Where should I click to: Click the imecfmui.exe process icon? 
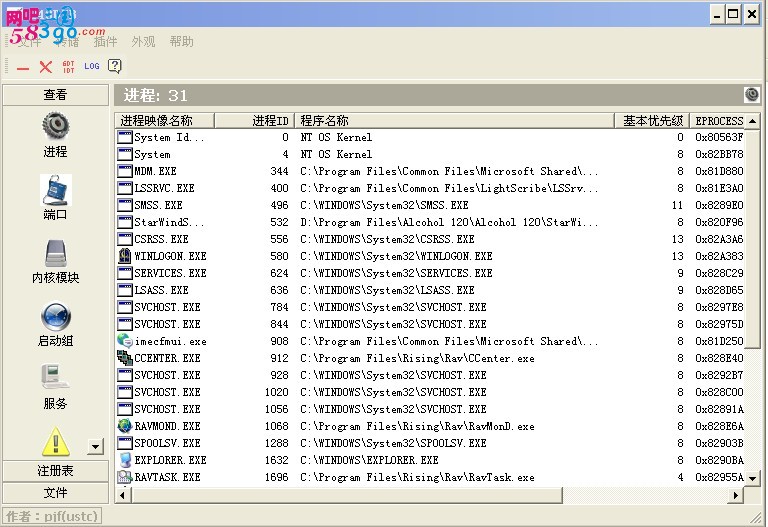tap(125, 341)
